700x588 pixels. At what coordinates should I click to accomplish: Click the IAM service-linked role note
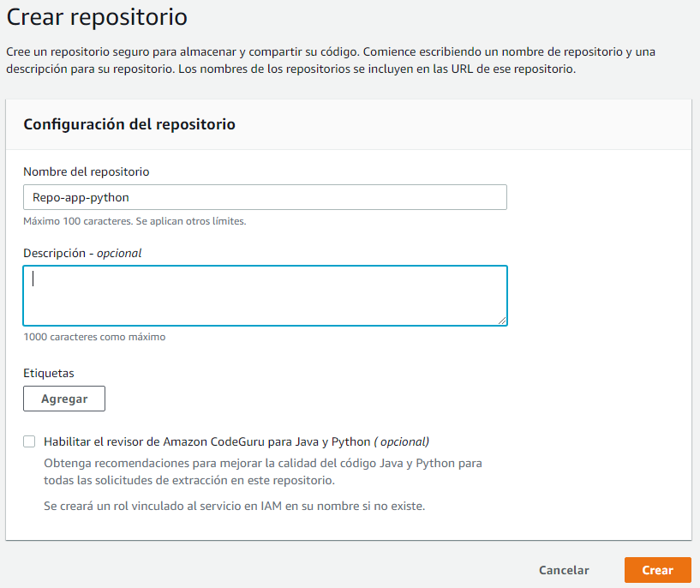click(235, 506)
